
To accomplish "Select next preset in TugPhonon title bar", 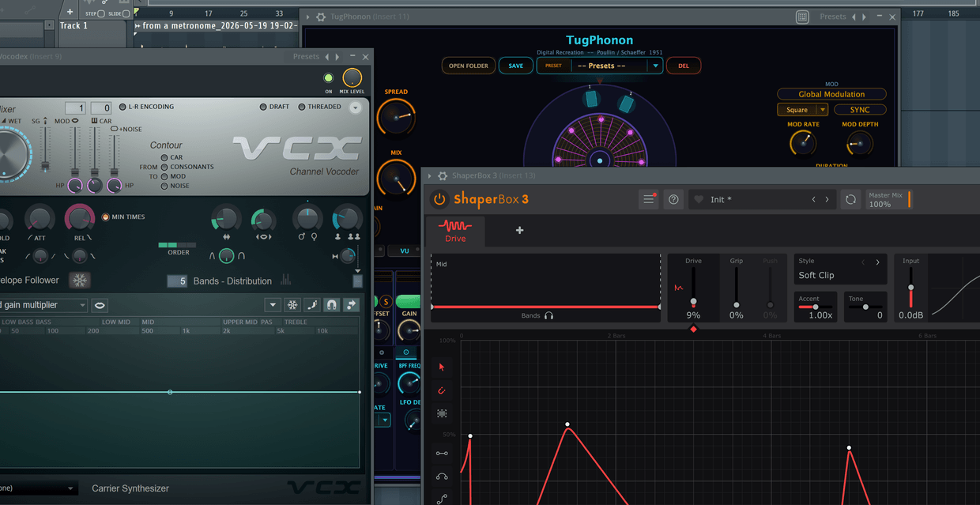I will coord(864,17).
